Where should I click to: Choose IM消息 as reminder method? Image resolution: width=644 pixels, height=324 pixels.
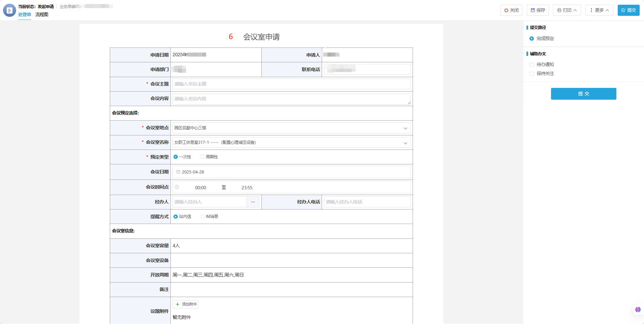[x=202, y=217]
